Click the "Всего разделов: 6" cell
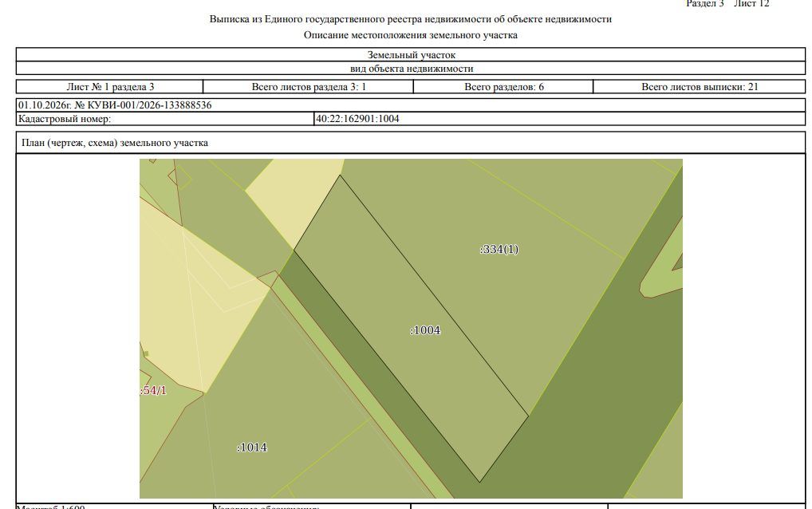This screenshot has width=812, height=509. (x=503, y=86)
